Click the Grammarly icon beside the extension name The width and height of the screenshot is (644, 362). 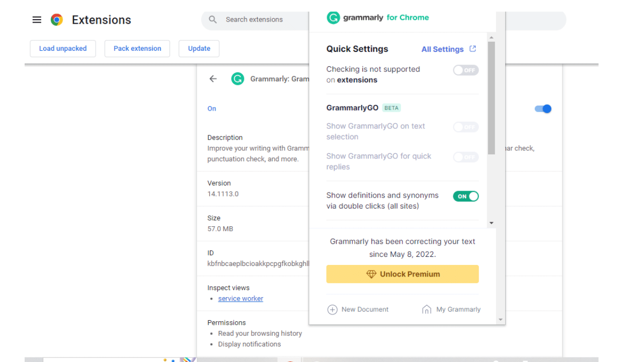click(237, 78)
